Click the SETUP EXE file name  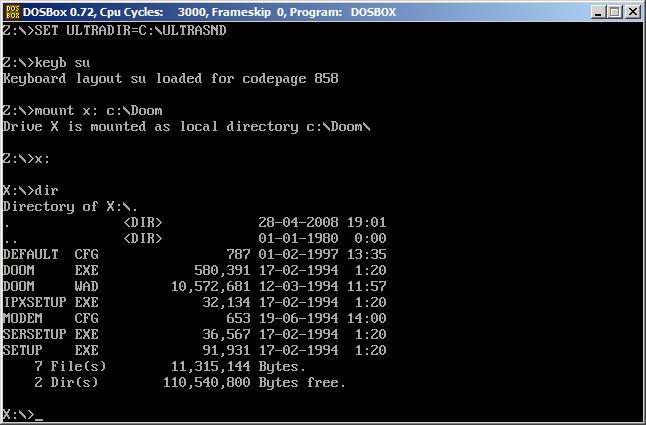[x=51, y=350]
